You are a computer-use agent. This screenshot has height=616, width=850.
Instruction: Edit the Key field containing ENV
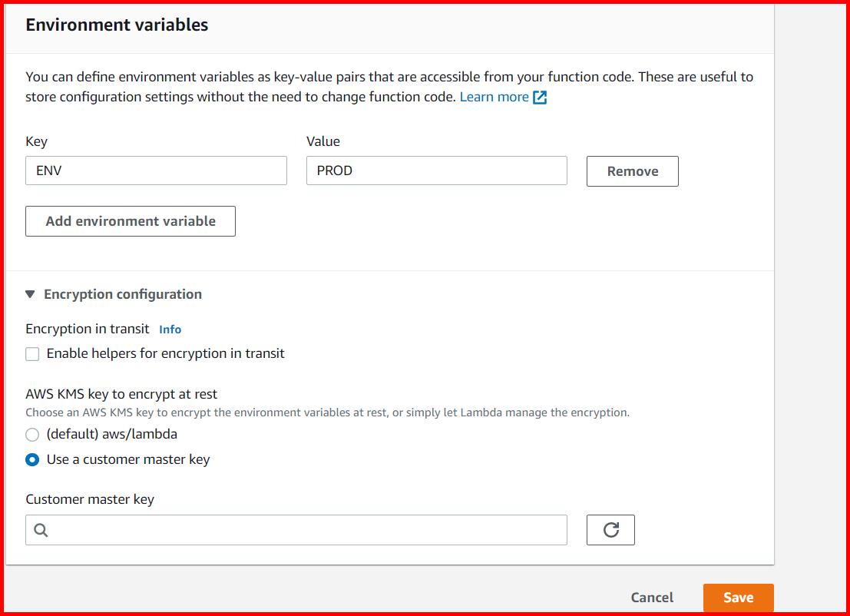tap(156, 171)
